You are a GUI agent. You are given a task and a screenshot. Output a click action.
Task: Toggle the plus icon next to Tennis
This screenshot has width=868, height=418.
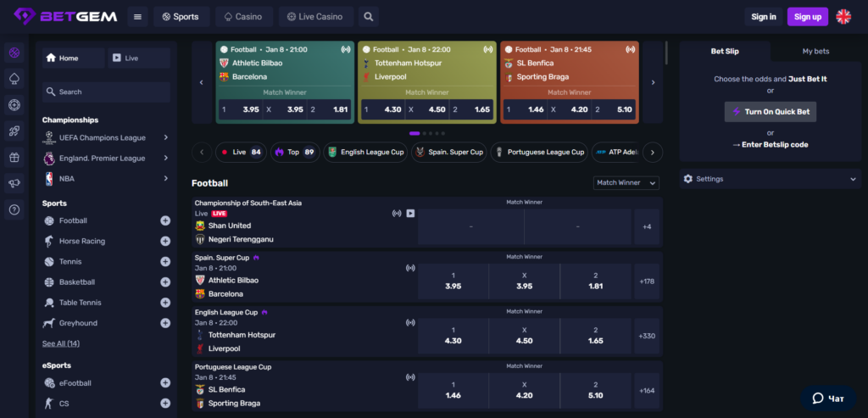pos(165,262)
